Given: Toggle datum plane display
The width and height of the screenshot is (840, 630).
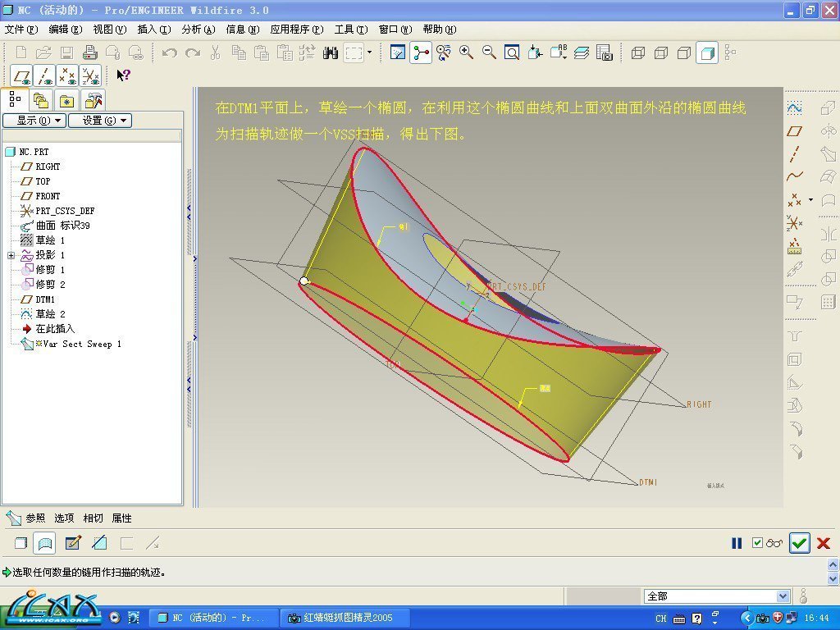Looking at the screenshot, I should coord(22,75).
